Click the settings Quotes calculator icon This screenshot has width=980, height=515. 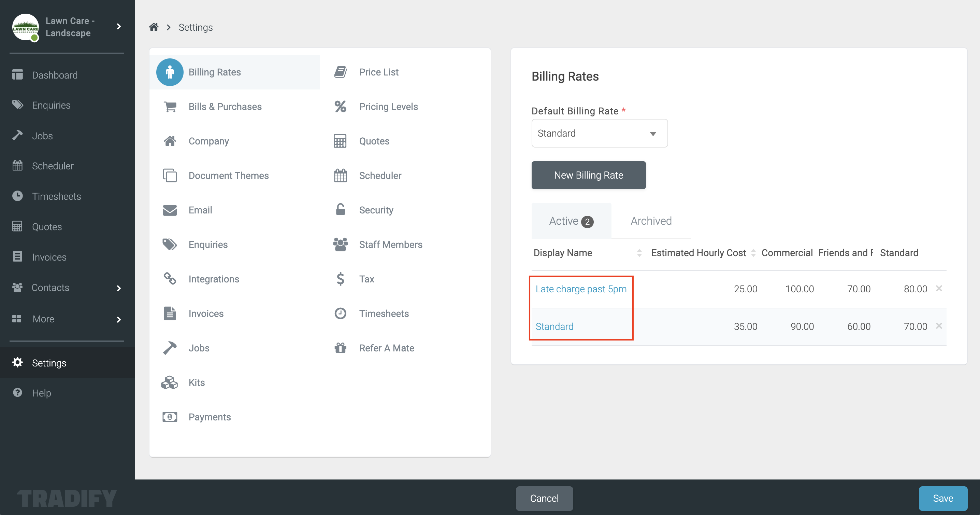pyautogui.click(x=341, y=141)
